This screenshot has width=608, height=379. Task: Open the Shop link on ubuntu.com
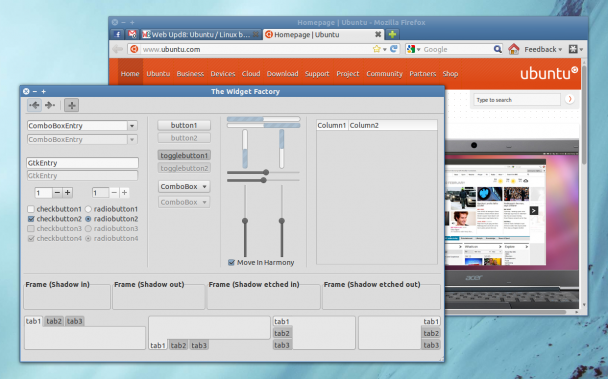pyautogui.click(x=450, y=74)
